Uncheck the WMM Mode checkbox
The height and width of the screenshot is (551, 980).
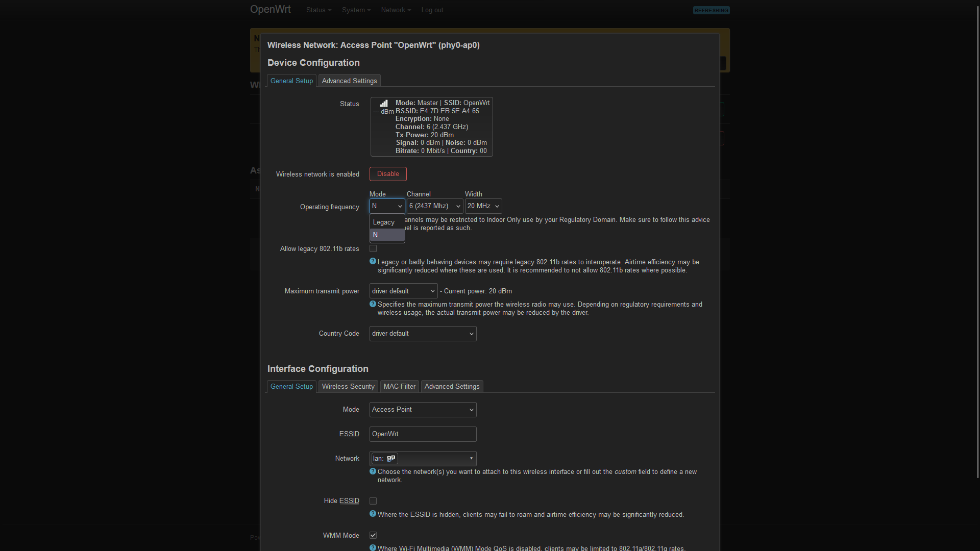click(x=373, y=535)
